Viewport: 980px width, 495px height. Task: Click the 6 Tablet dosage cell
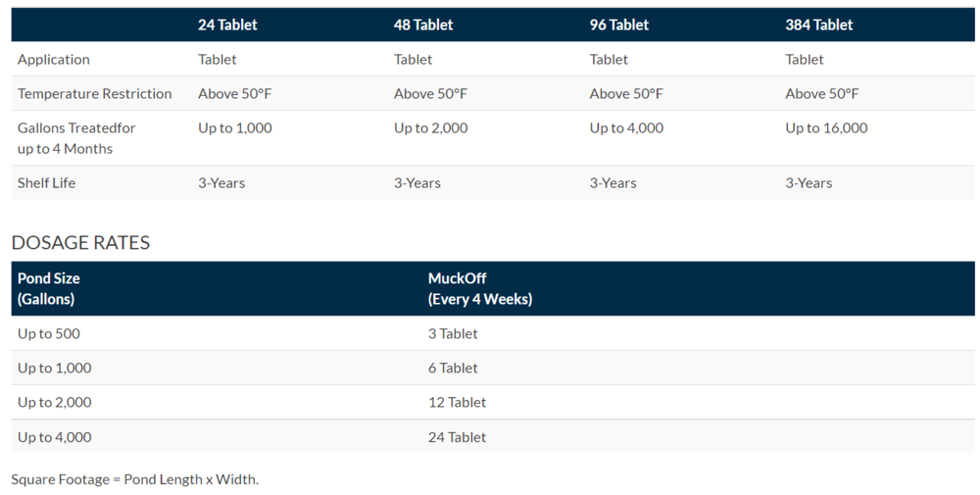(x=453, y=369)
